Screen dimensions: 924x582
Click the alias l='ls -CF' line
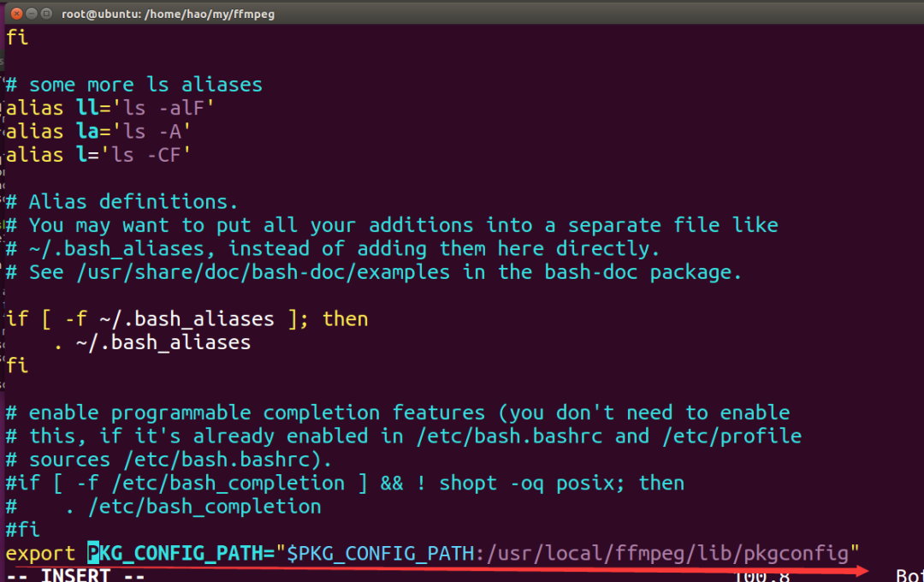tap(98, 155)
